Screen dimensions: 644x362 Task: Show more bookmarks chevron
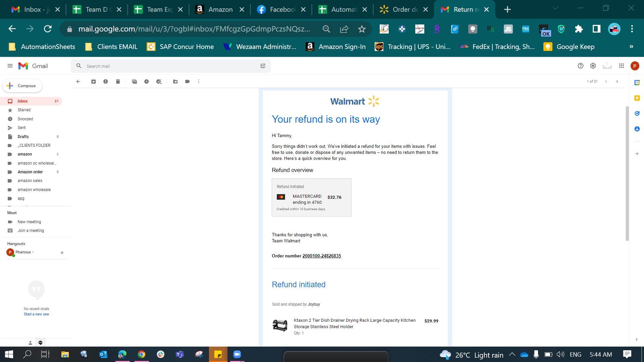click(631, 47)
